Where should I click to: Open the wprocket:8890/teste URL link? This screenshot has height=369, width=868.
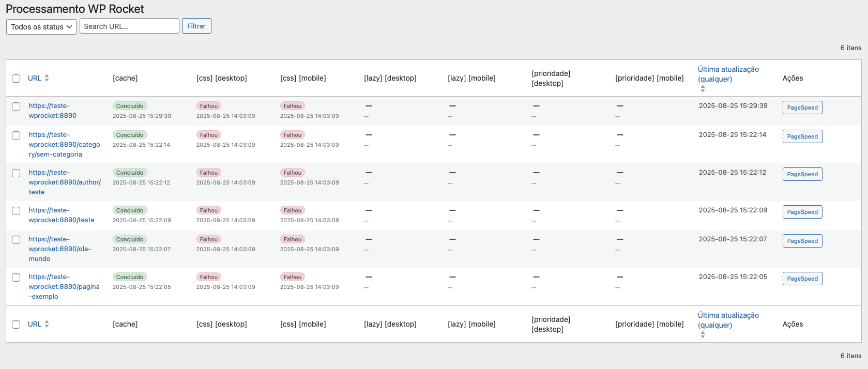(62, 215)
